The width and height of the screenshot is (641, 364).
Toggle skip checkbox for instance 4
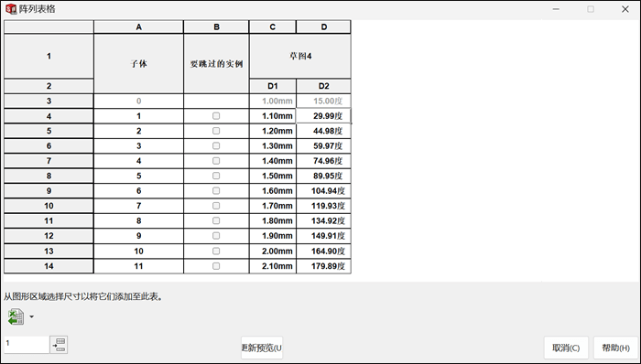[216, 161]
